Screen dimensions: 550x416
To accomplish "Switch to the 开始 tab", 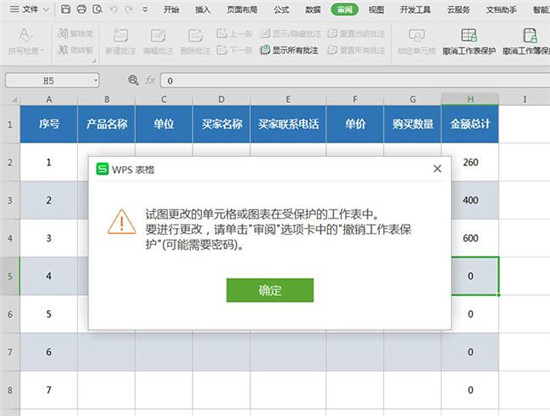I will point(172,9).
